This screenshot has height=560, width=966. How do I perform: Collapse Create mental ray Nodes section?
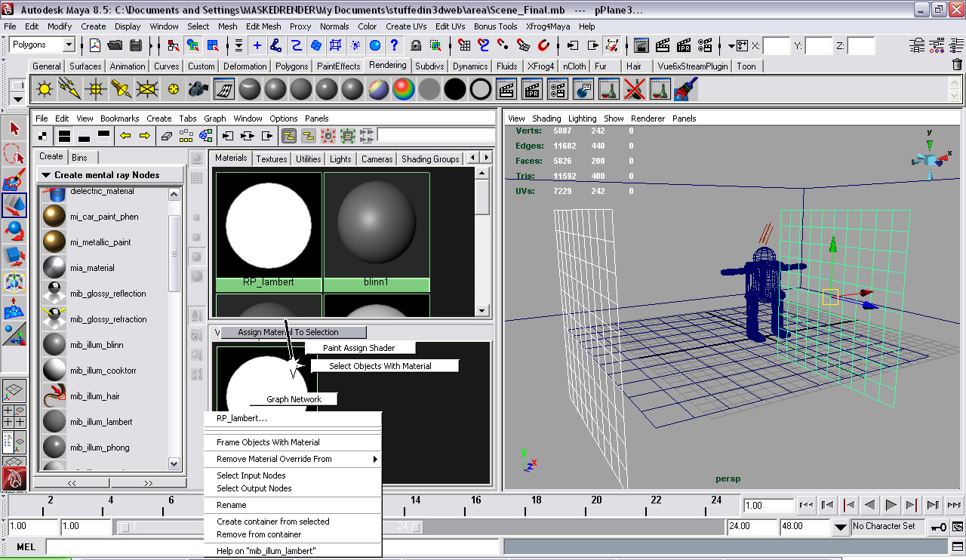pos(46,175)
